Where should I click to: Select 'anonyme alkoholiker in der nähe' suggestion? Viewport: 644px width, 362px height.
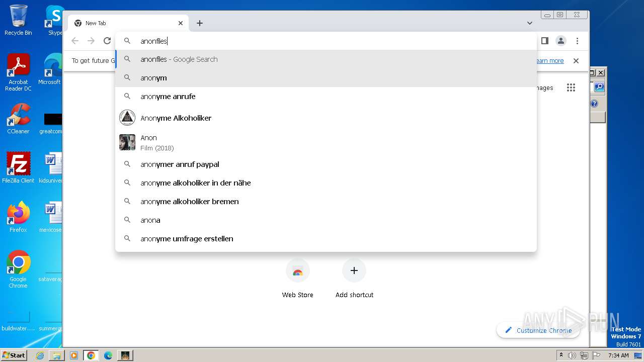click(326, 183)
